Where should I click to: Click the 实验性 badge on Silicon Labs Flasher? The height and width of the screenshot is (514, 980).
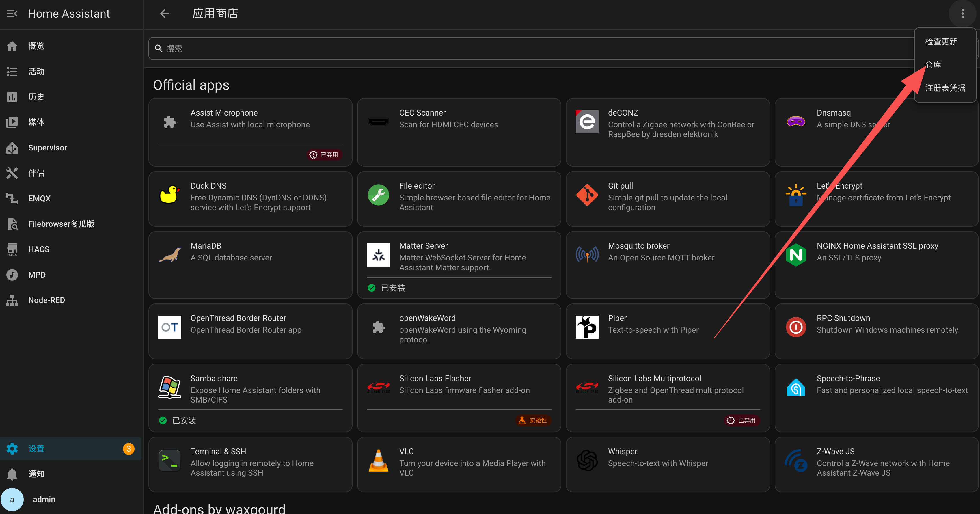click(x=533, y=420)
